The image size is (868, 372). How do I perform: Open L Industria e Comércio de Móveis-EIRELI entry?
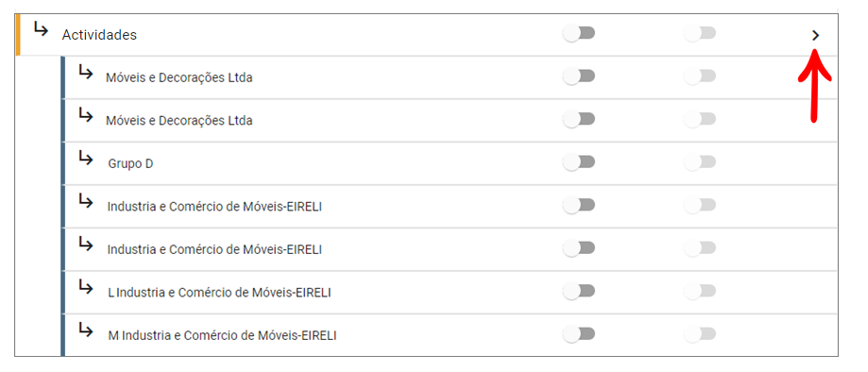[x=220, y=293]
